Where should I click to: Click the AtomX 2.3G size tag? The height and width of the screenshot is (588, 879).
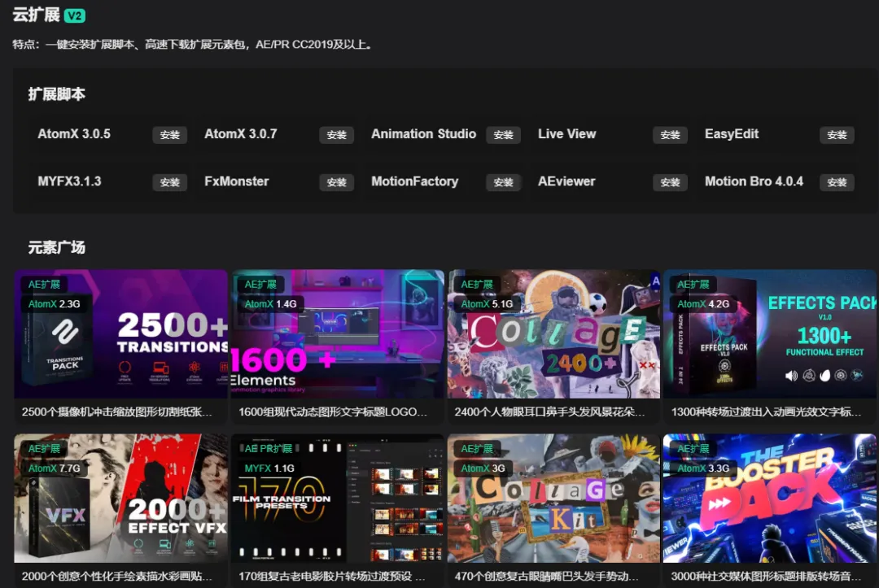click(54, 304)
